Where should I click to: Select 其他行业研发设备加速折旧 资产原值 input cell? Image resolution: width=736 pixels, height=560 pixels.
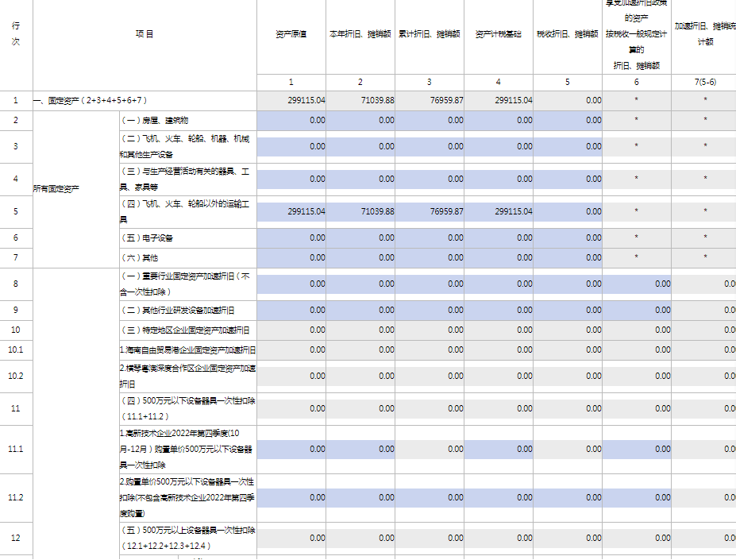coord(291,310)
